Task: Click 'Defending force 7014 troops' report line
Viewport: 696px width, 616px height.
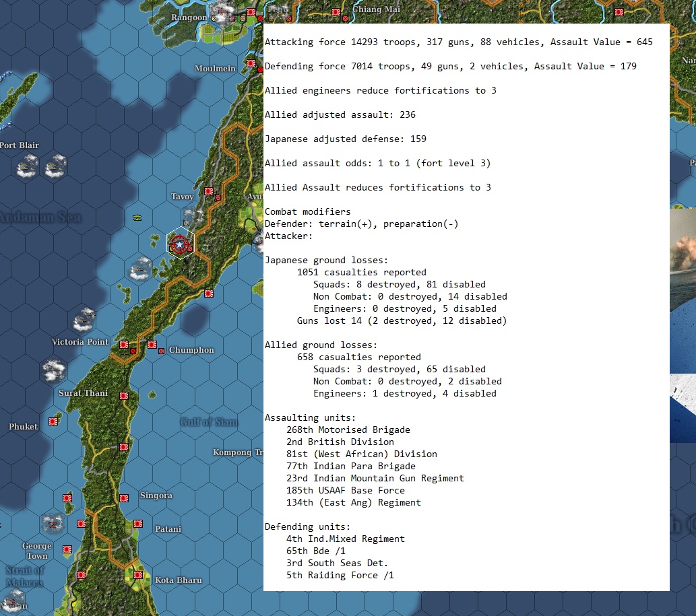Action: [x=451, y=67]
